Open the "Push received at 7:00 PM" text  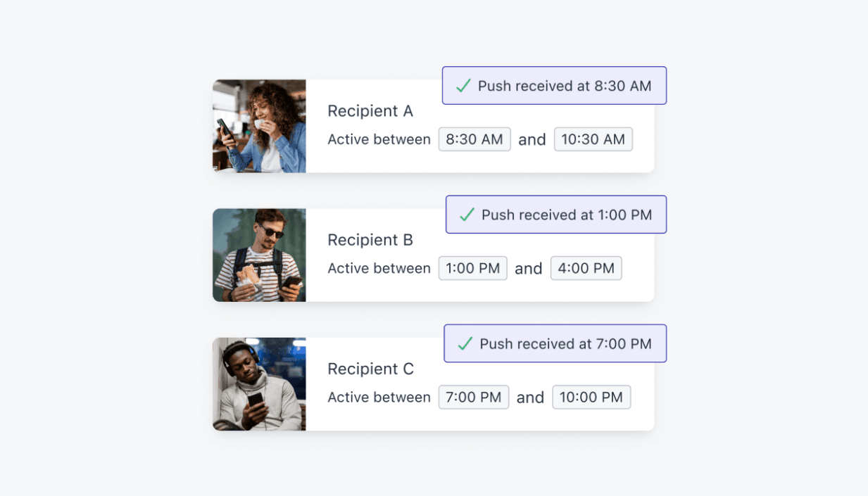click(565, 343)
